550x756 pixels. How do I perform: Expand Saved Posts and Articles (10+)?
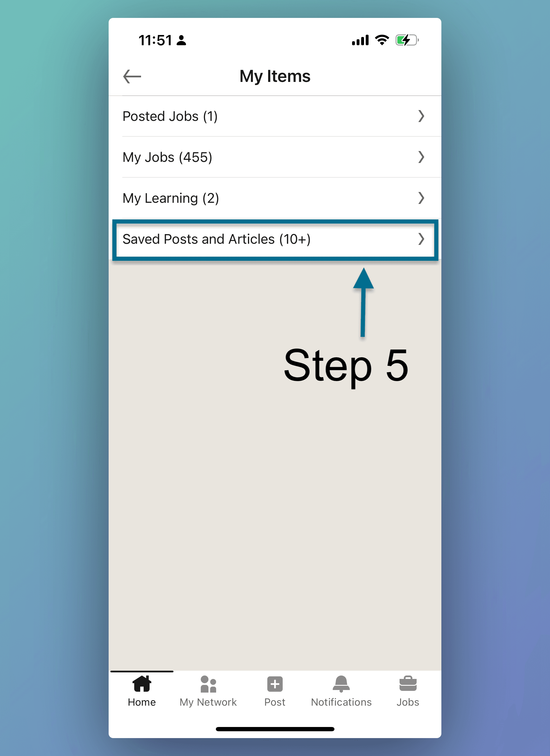pyautogui.click(x=275, y=239)
